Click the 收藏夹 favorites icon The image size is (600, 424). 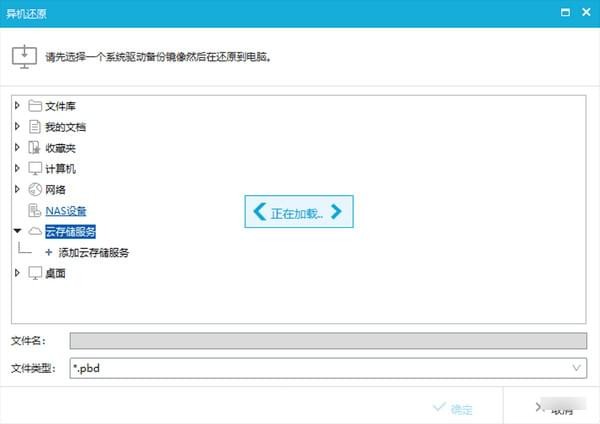(34, 147)
